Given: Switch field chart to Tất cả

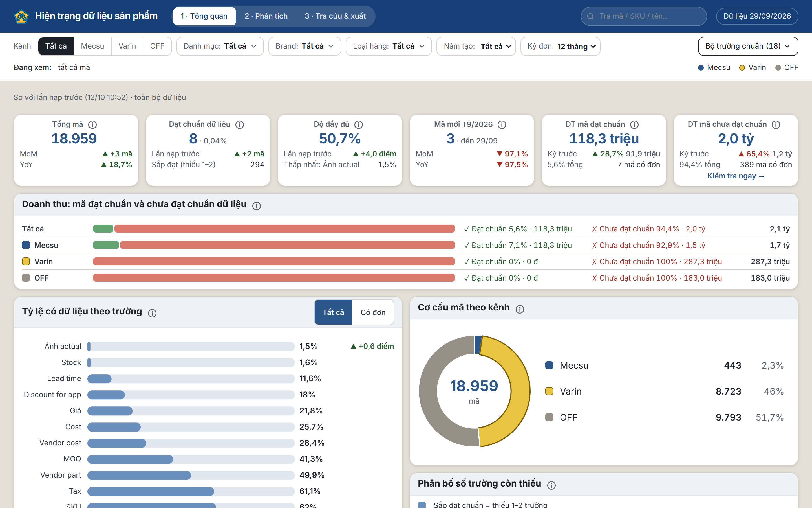Looking at the screenshot, I should [x=333, y=312].
